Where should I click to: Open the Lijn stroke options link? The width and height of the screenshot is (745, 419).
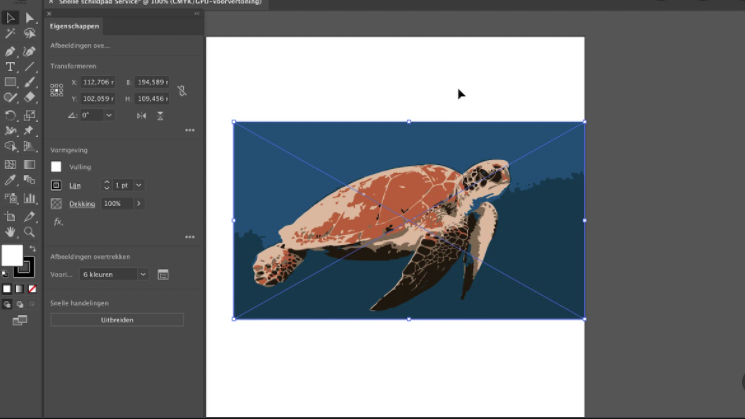(x=75, y=185)
